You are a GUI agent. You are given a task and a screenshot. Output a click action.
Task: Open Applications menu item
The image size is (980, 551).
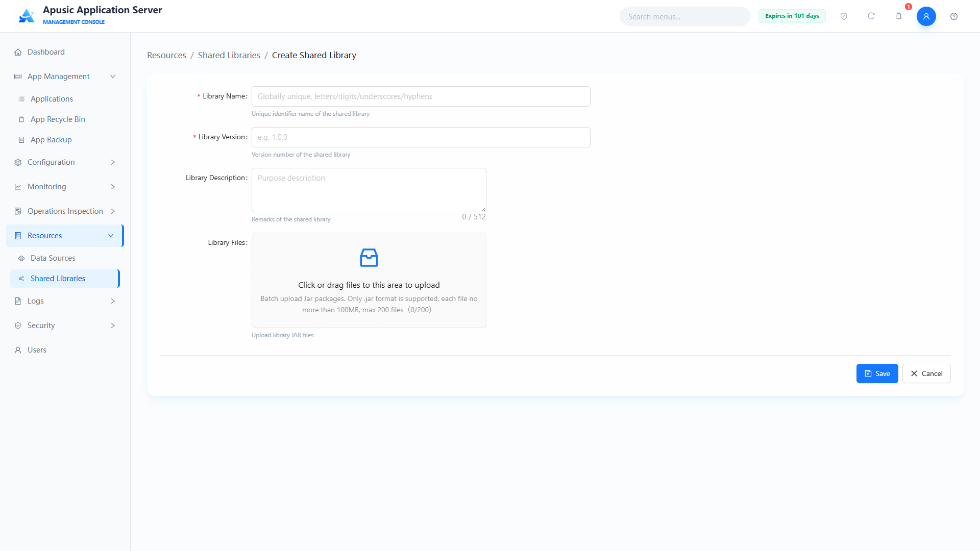(x=65, y=99)
